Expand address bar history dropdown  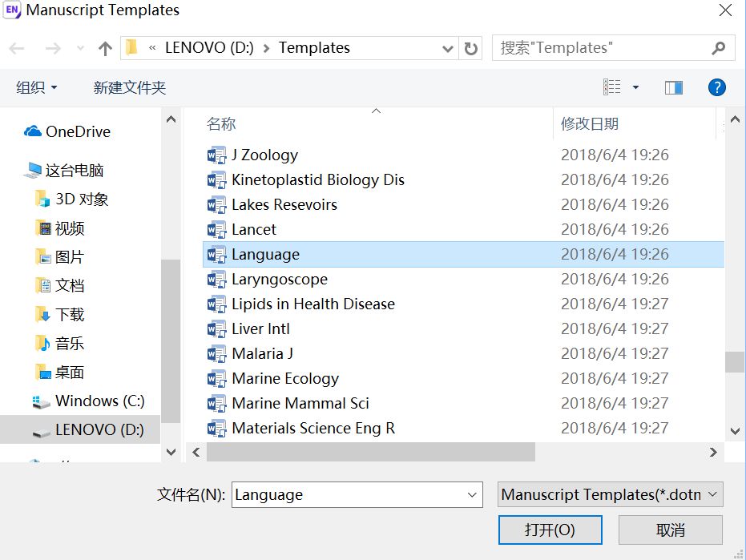point(447,48)
